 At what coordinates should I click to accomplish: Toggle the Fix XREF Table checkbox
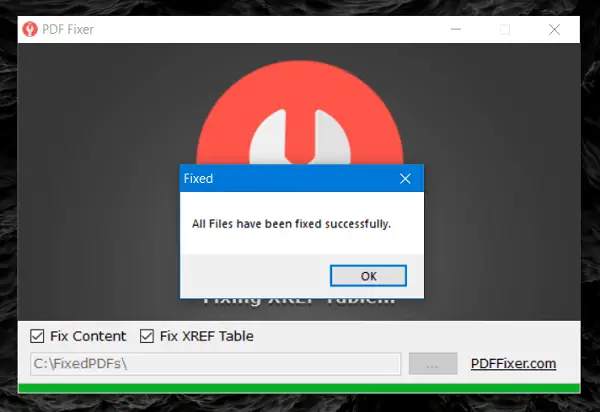(147, 336)
